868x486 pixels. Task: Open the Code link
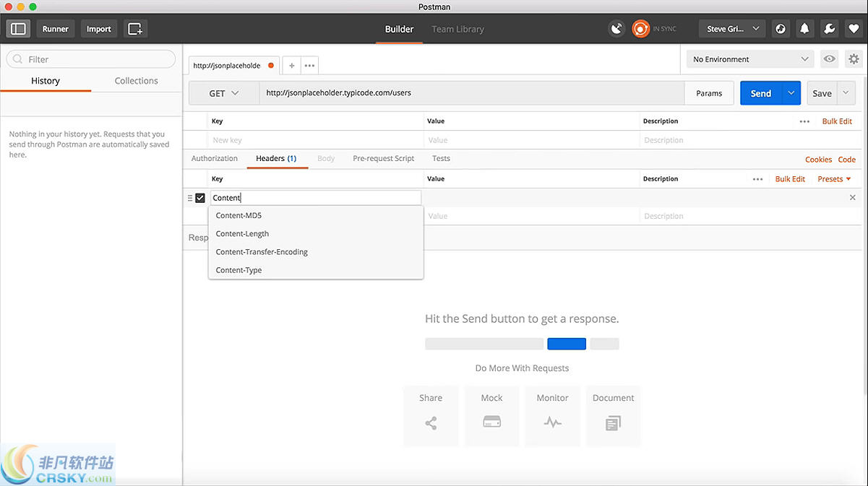(x=846, y=160)
